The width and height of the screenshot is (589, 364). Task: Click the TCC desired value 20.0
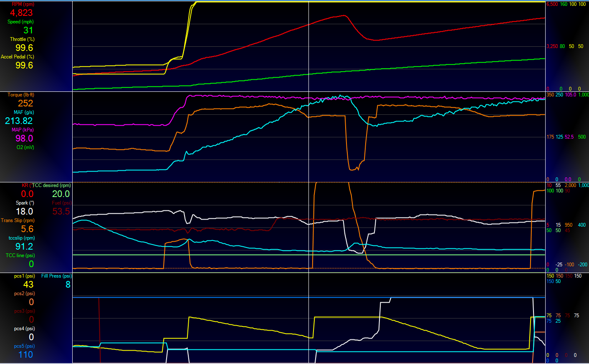pos(61,194)
